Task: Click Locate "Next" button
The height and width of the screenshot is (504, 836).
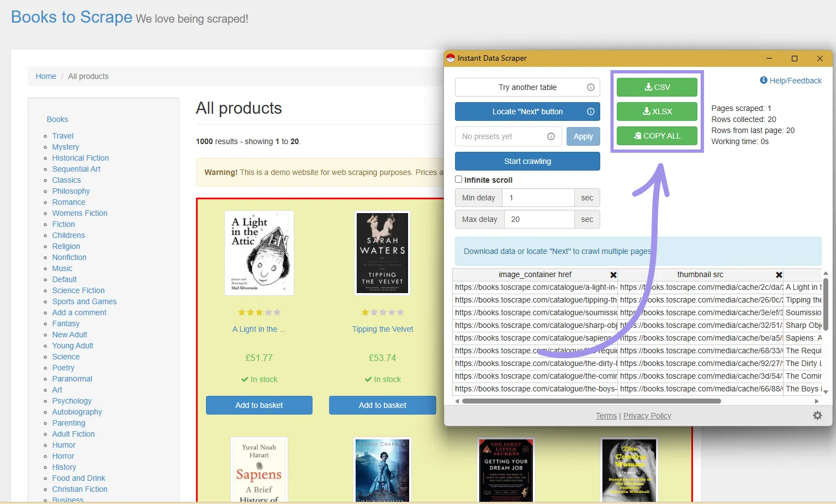Action: [x=527, y=112]
